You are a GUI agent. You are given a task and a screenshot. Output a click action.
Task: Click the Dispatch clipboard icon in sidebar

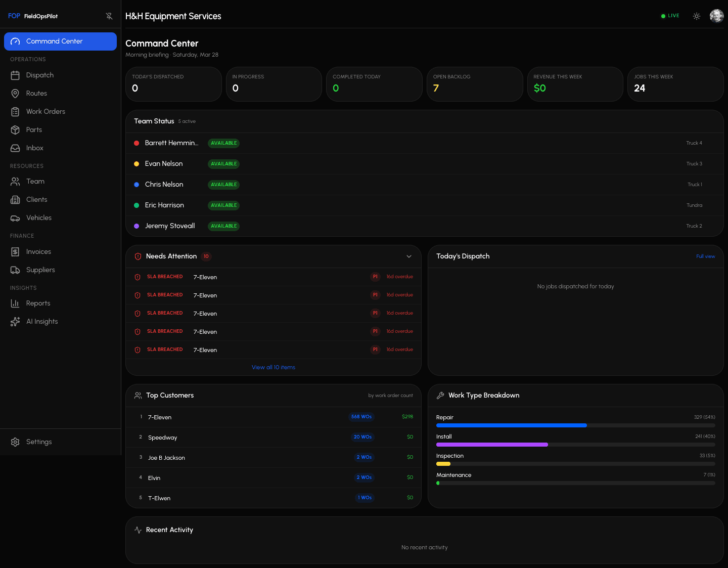click(x=15, y=75)
